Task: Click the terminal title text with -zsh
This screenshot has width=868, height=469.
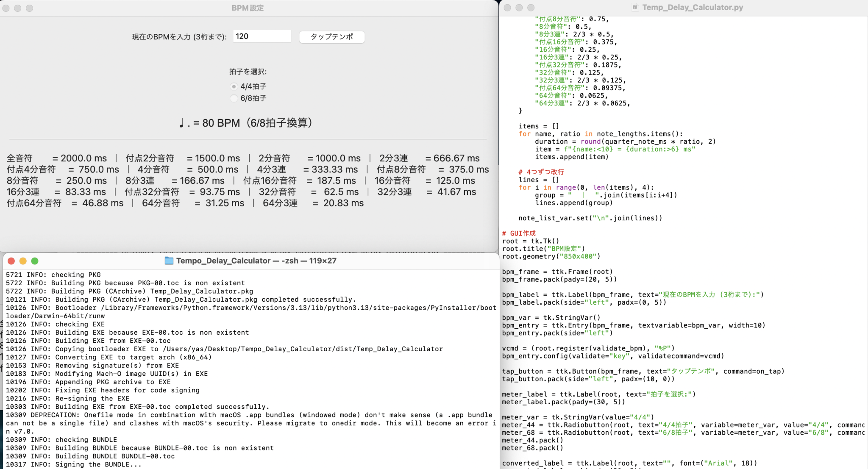Action: 256,261
